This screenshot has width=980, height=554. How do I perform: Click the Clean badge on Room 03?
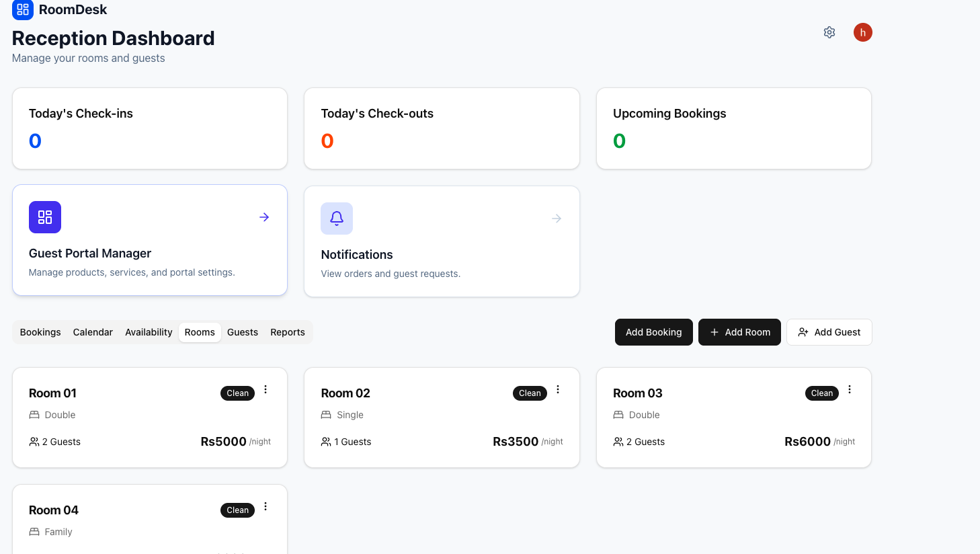click(x=822, y=393)
